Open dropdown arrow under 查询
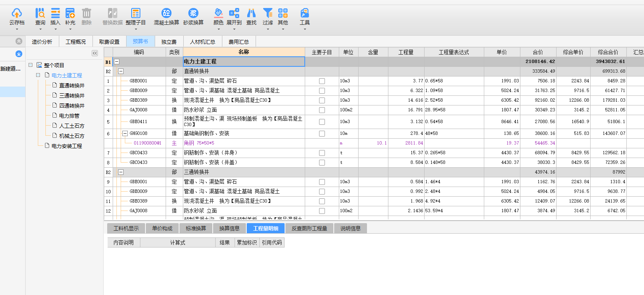Screen dimensions: 644x295 coord(40,29)
